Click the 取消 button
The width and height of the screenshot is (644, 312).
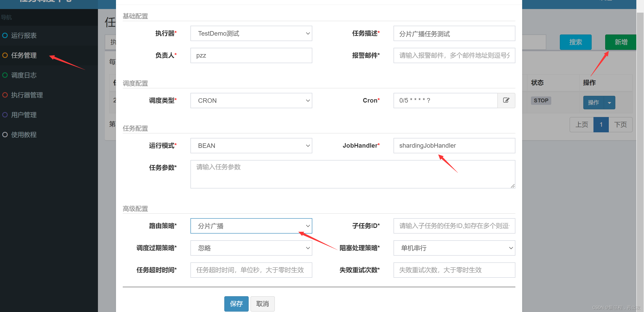click(262, 304)
